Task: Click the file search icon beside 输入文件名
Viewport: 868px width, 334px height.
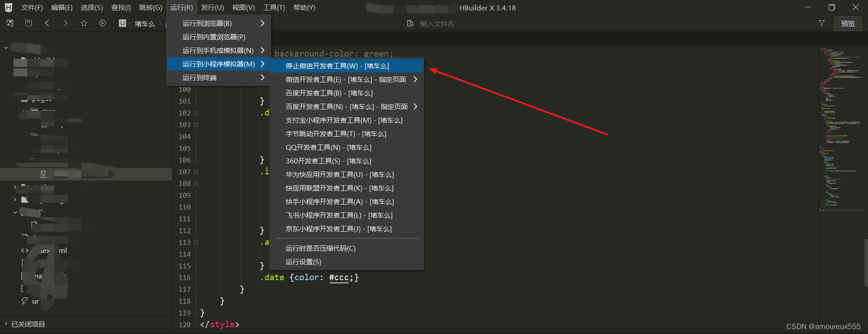Action: [x=410, y=24]
